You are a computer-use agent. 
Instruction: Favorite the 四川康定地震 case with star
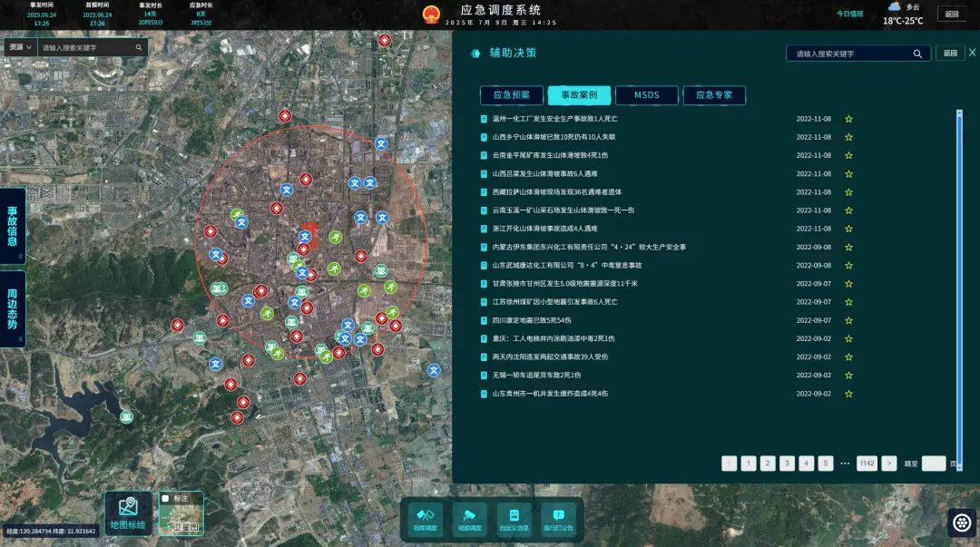coord(848,320)
